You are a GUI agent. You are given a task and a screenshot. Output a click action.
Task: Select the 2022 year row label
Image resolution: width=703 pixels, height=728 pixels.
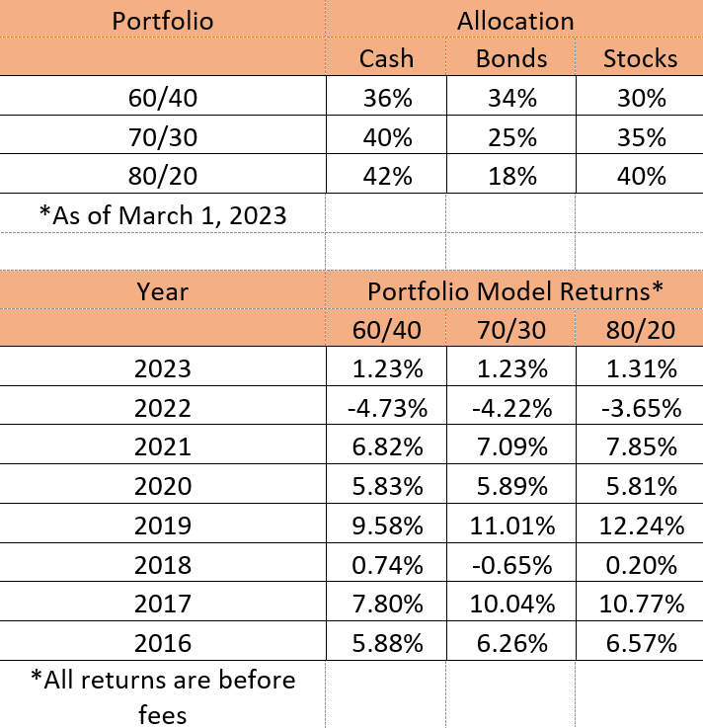tap(163, 408)
